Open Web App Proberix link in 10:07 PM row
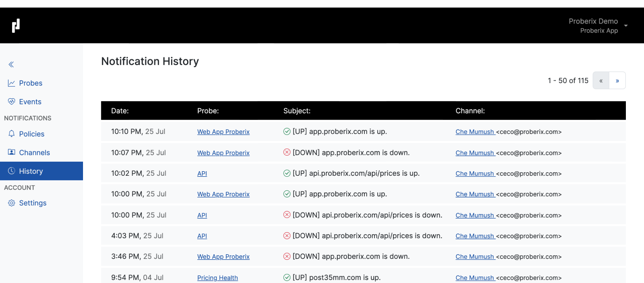644x283 pixels. [x=223, y=153]
